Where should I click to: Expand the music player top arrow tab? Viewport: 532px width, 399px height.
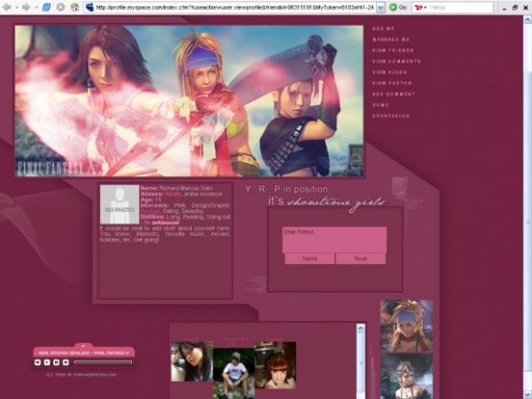coord(83,346)
